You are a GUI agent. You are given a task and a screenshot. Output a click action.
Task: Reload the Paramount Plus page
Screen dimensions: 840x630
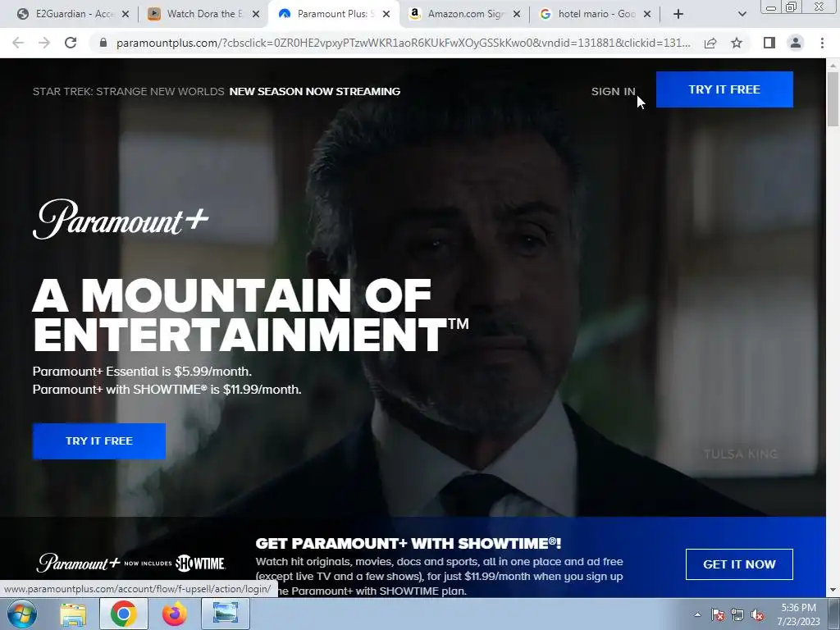pos(71,43)
